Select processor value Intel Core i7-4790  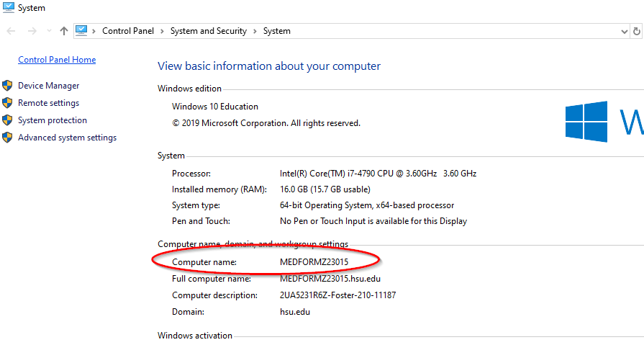378,174
